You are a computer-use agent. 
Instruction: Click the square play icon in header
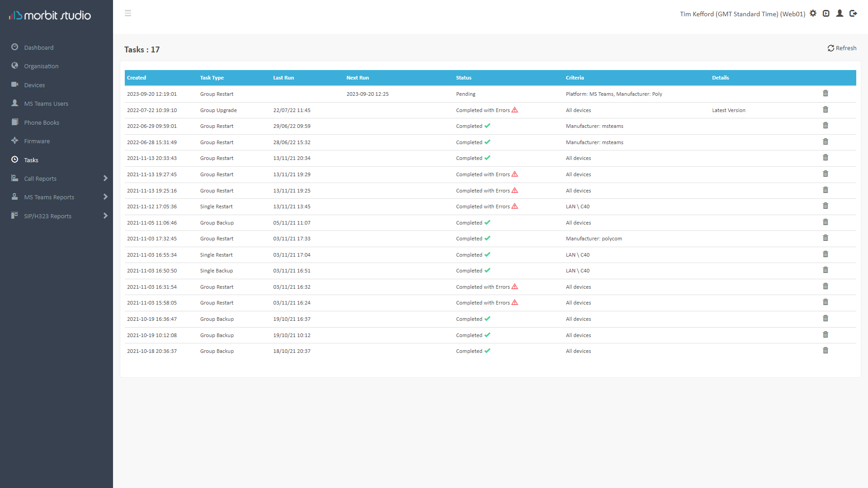[826, 14]
